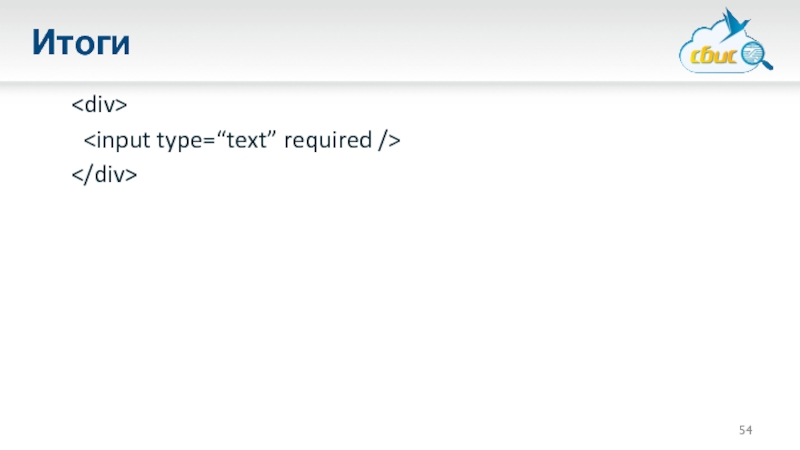Click the closing </div> tag line
Viewport: 800px width, 450px height.
pos(103,175)
